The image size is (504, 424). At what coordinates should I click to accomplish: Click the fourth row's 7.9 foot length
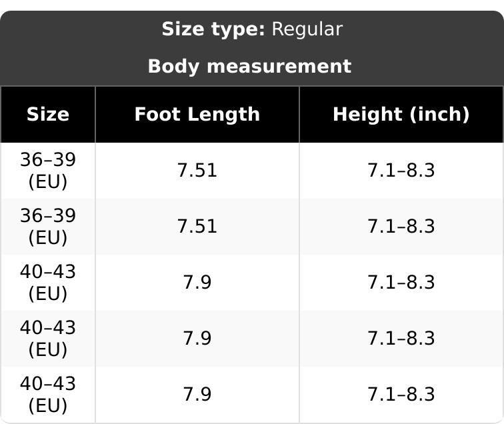pos(197,338)
